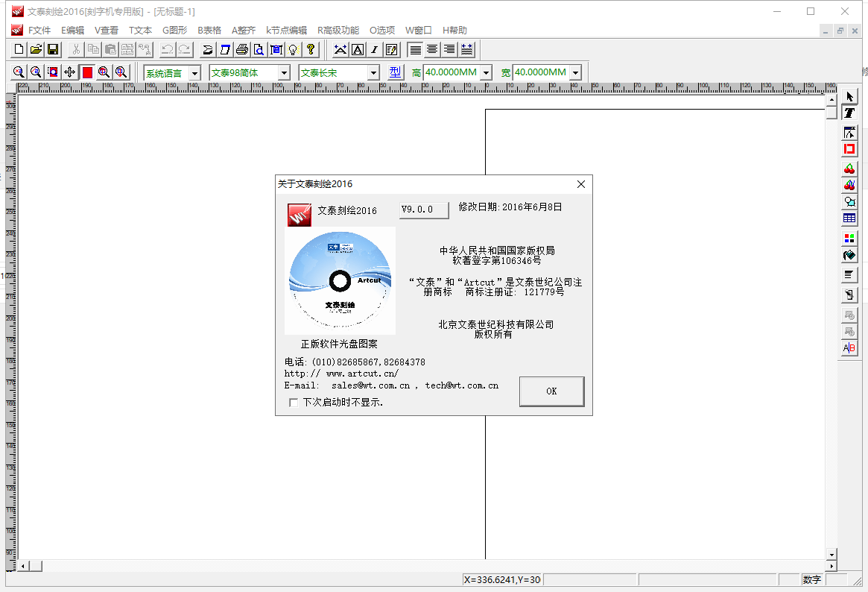This screenshot has height=592, width=868.
Task: Click the red rectangle tool icon
Action: (x=849, y=149)
